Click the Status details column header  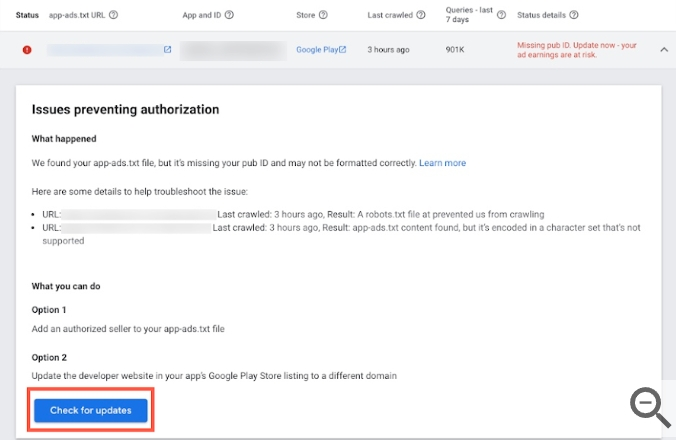click(541, 15)
